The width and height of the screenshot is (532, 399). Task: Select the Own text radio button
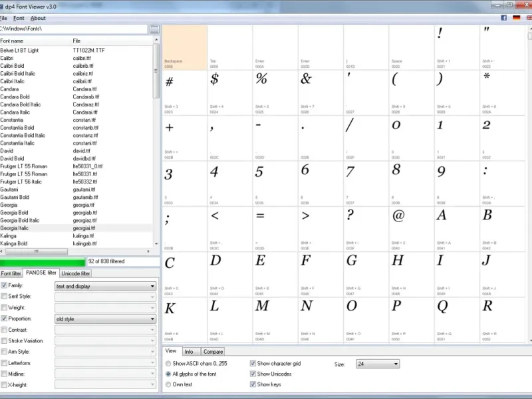point(168,384)
